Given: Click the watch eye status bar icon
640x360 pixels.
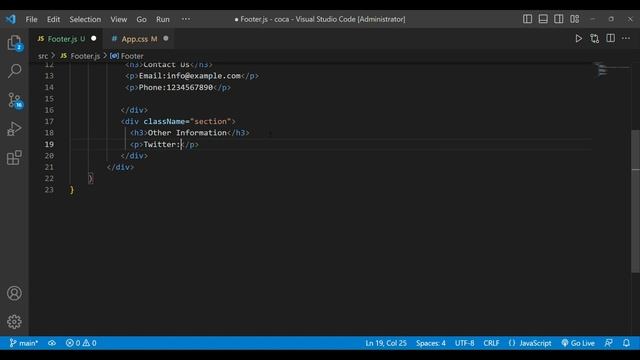Looking at the screenshot, I should click(52, 343).
